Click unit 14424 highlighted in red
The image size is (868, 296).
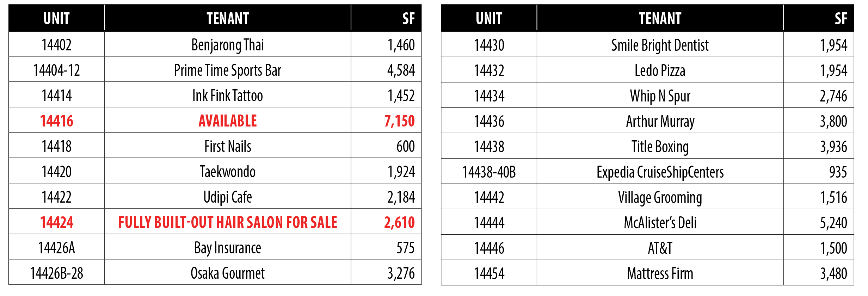[x=56, y=222]
